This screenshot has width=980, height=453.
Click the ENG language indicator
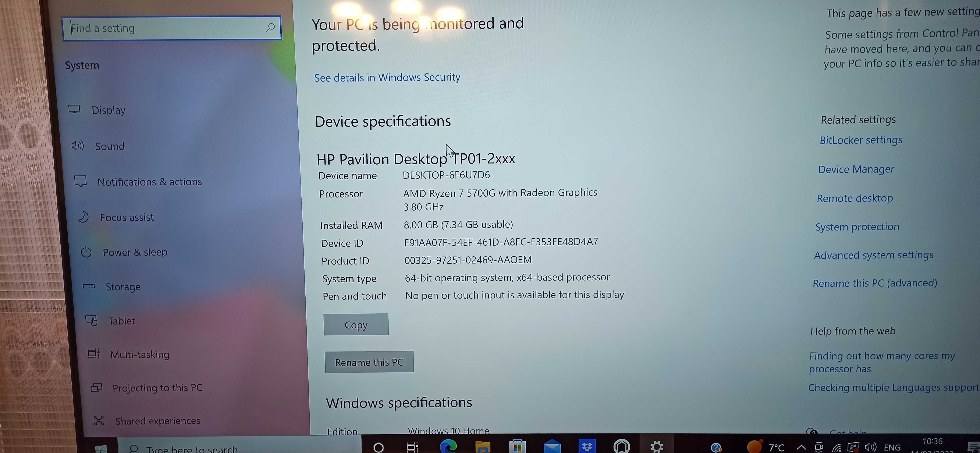pyautogui.click(x=892, y=447)
